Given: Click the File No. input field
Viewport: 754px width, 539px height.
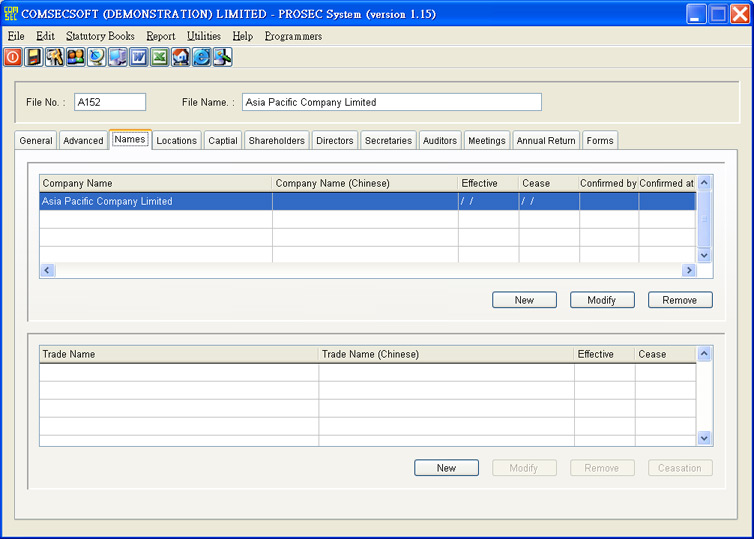Looking at the screenshot, I should point(110,102).
